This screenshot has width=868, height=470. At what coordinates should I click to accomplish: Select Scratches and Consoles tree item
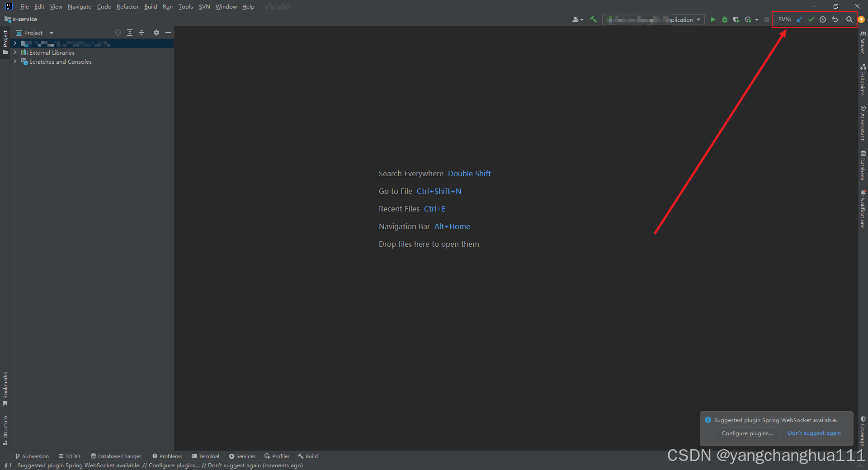point(60,61)
